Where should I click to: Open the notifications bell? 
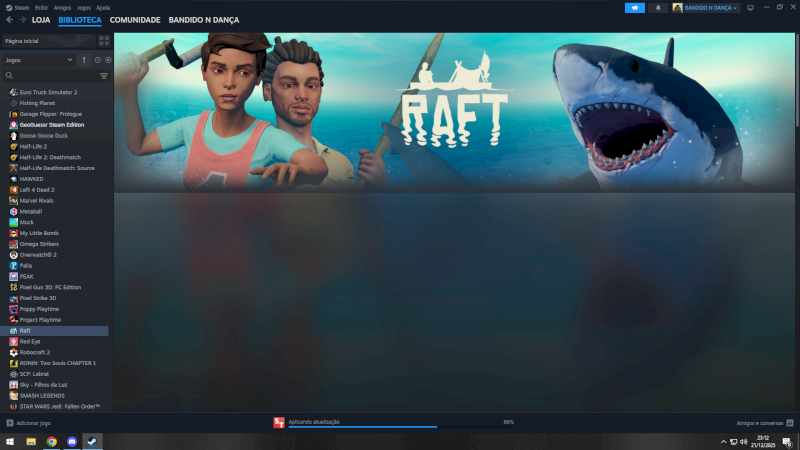pyautogui.click(x=658, y=8)
